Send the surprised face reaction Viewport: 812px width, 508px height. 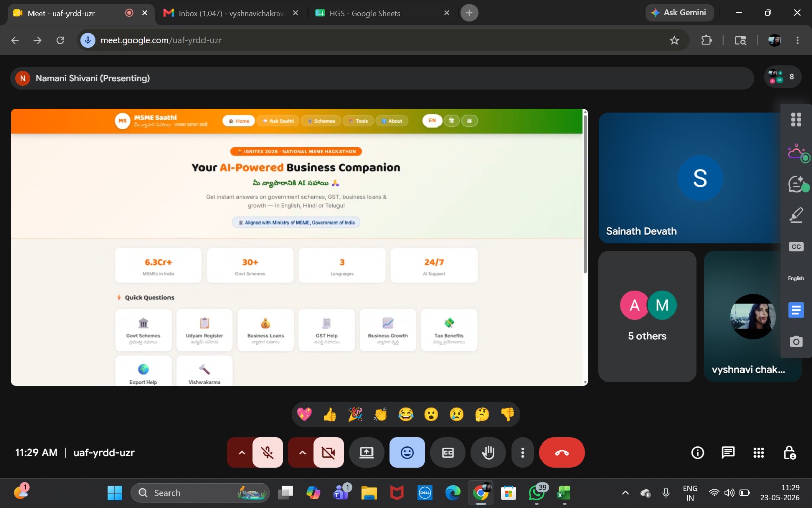point(431,415)
